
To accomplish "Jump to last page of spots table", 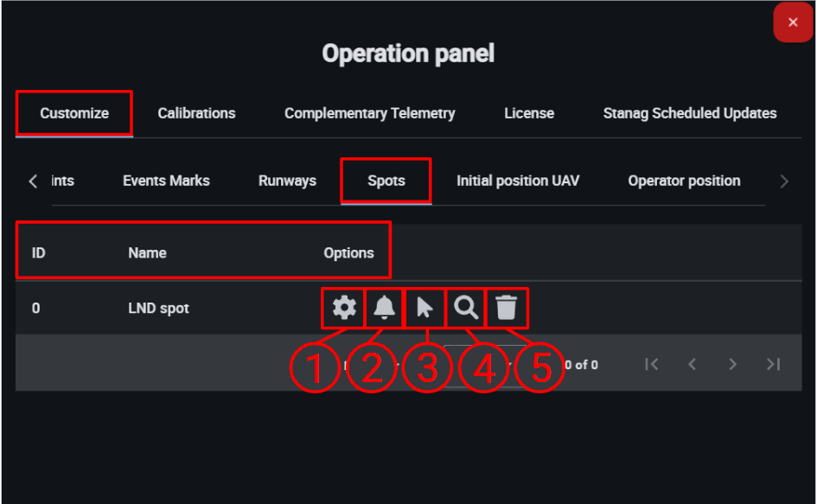I will 773,364.
